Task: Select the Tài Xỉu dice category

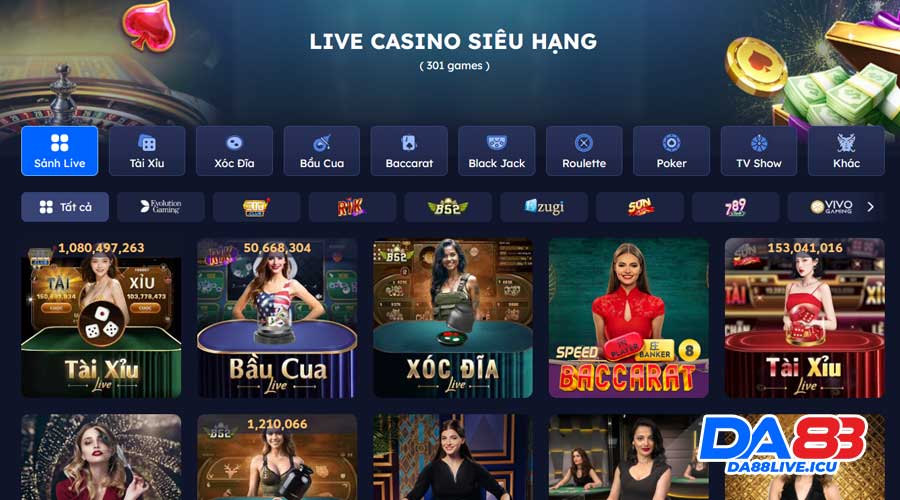Action: [x=147, y=151]
